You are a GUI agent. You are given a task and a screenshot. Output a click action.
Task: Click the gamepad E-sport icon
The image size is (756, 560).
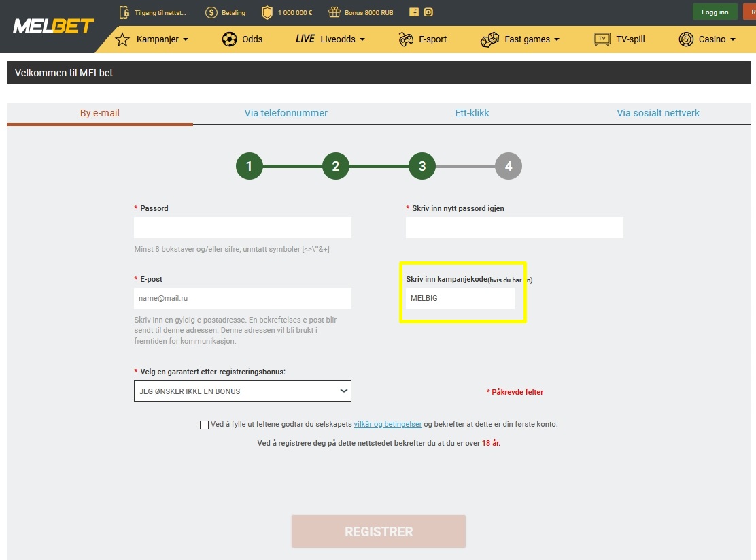[406, 39]
